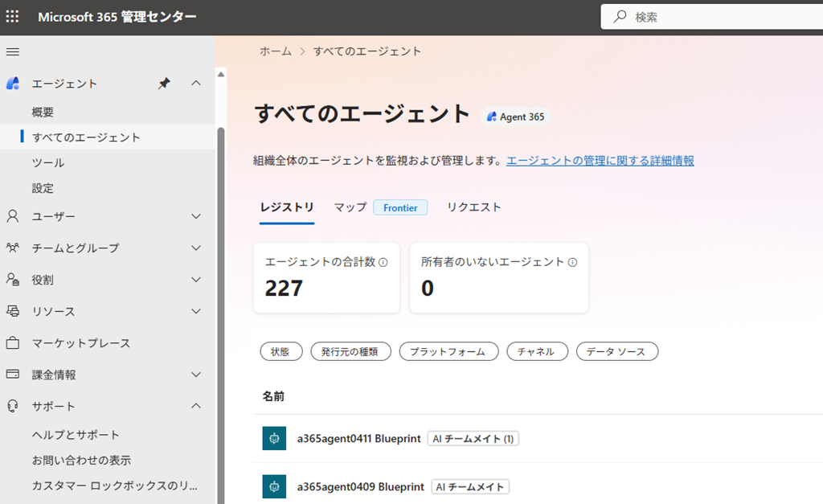Click info icon beside 所有者のいないエージェント
Image resolution: width=823 pixels, height=504 pixels.
coord(573,262)
